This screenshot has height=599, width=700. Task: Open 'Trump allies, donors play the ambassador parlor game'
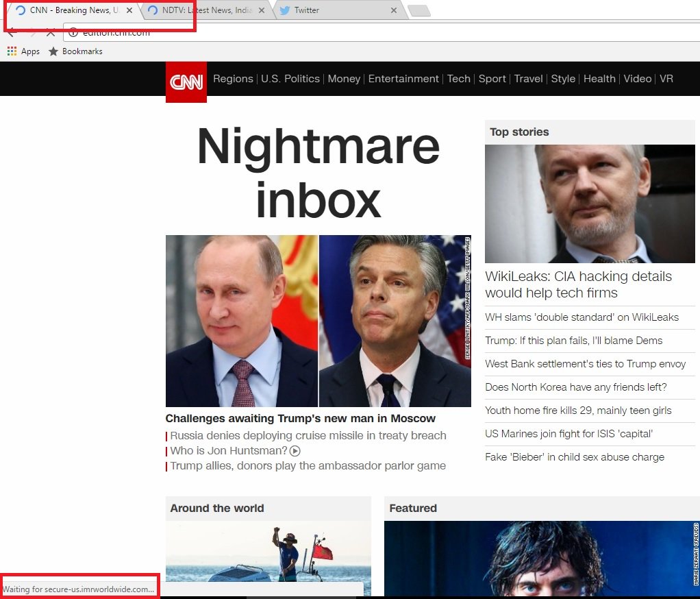coord(308,466)
